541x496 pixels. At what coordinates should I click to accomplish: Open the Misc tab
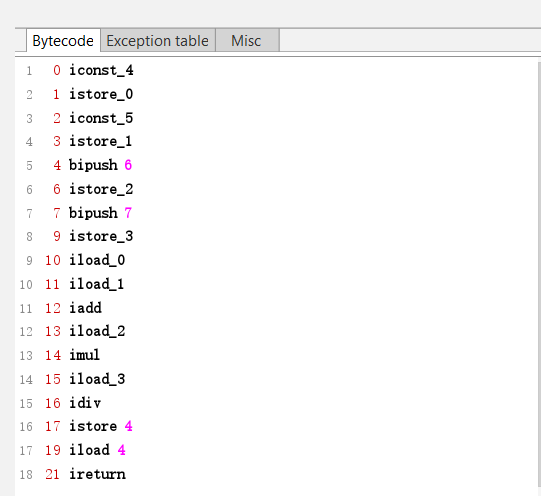pos(246,41)
